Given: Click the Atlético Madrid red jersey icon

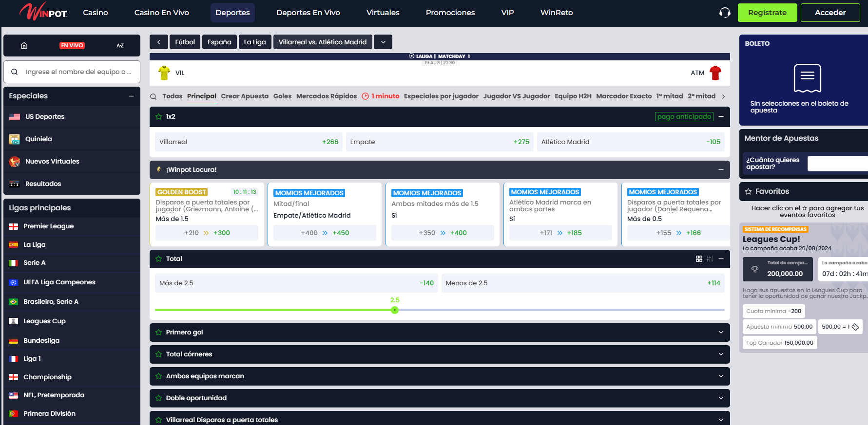Looking at the screenshot, I should (715, 73).
